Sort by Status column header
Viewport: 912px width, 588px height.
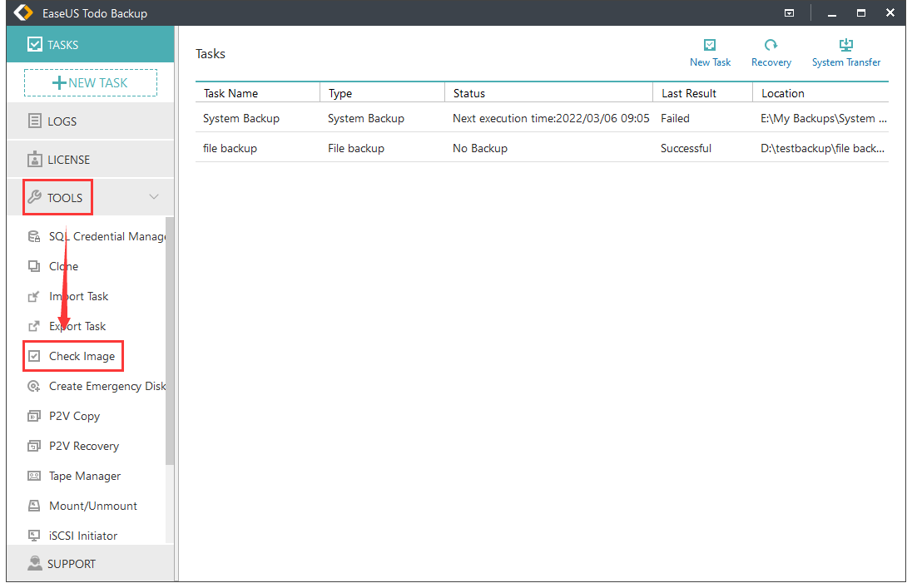[x=548, y=93]
